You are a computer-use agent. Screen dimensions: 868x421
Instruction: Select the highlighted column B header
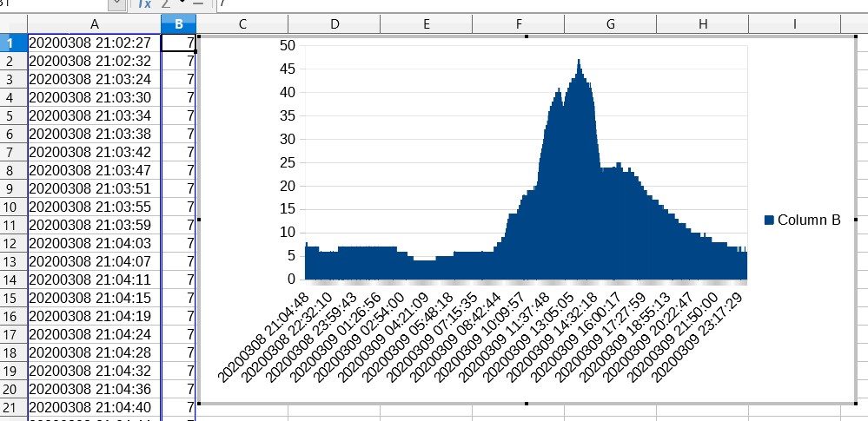pyautogui.click(x=178, y=24)
